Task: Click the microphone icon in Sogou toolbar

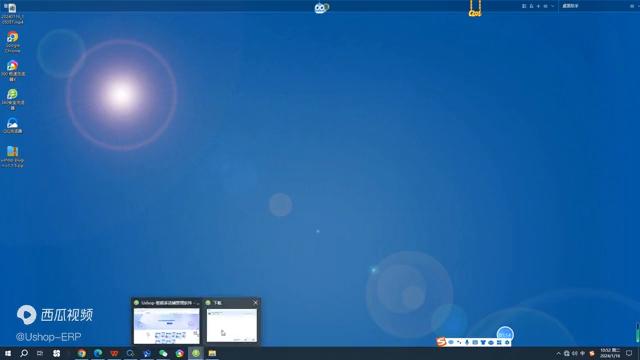Action: 467,342
